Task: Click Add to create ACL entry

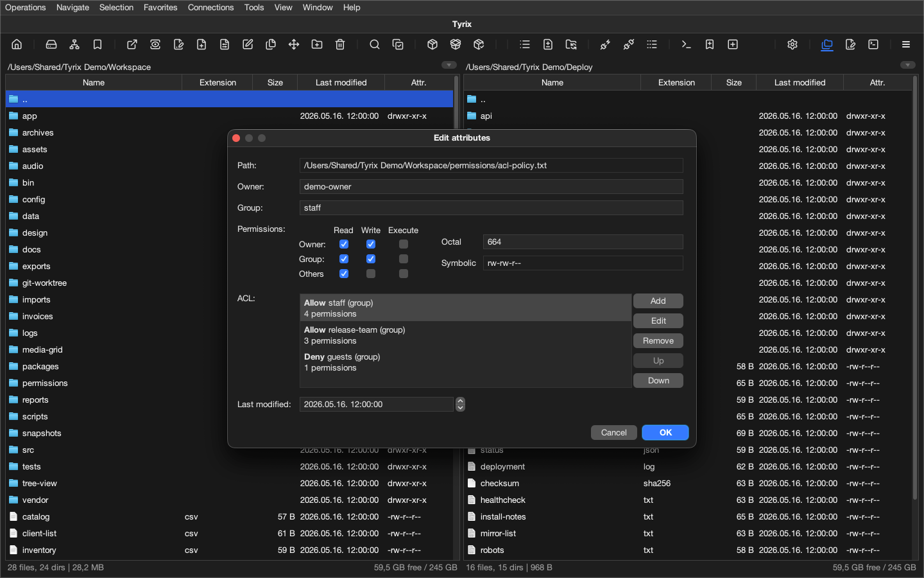Action: point(658,301)
